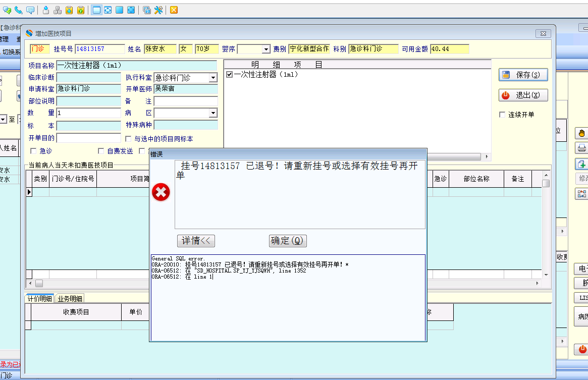Select the highlighted normal window view icon
This screenshot has width=588, height=380.
(96, 10)
